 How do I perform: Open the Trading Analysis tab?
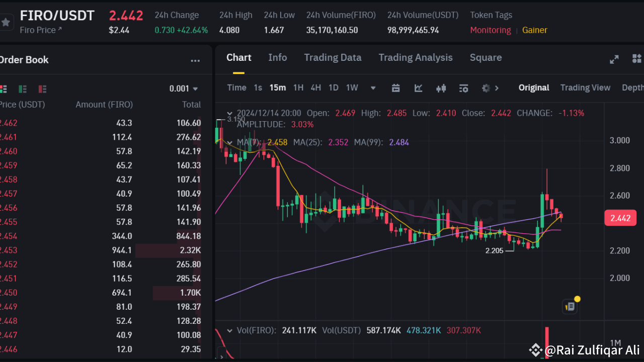(x=416, y=57)
